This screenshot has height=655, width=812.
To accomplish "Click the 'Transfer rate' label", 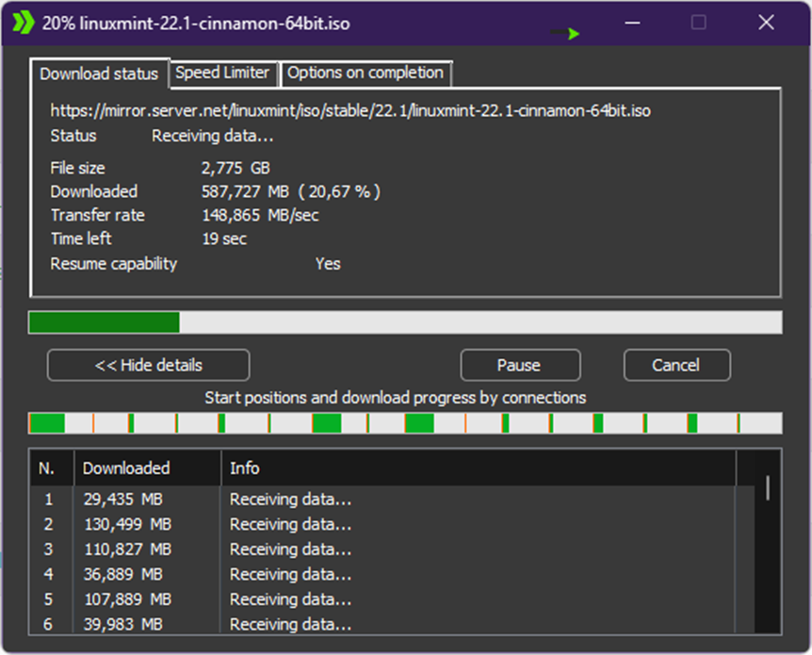I will [x=98, y=215].
